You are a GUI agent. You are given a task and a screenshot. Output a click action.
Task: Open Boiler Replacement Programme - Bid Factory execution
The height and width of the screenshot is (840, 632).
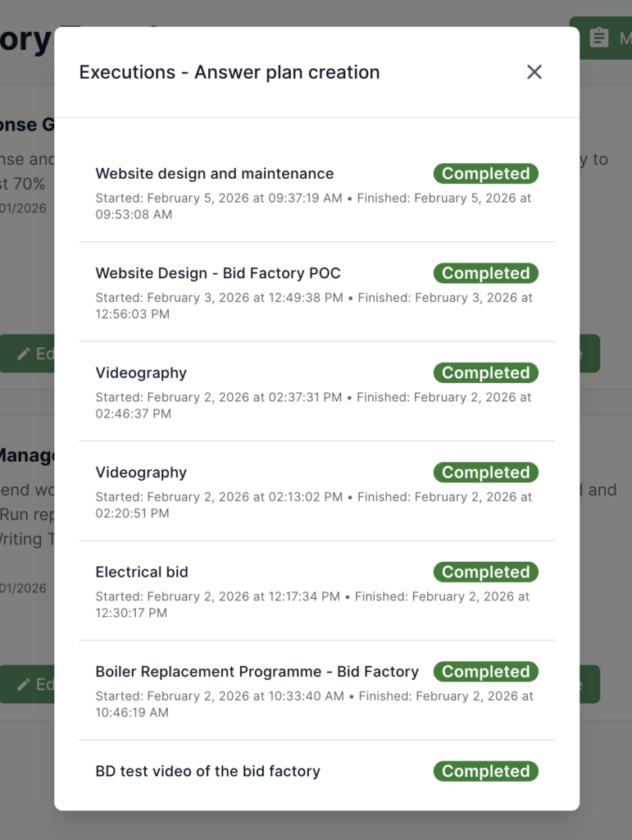point(257,672)
